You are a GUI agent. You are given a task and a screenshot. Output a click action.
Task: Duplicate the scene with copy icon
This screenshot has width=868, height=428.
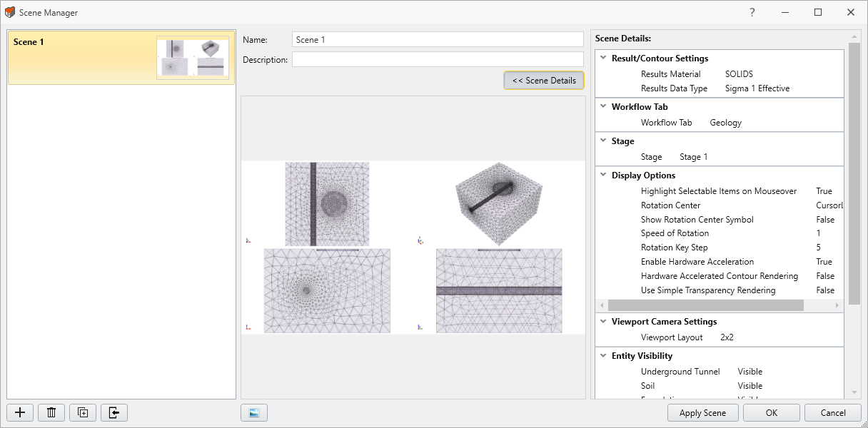83,412
